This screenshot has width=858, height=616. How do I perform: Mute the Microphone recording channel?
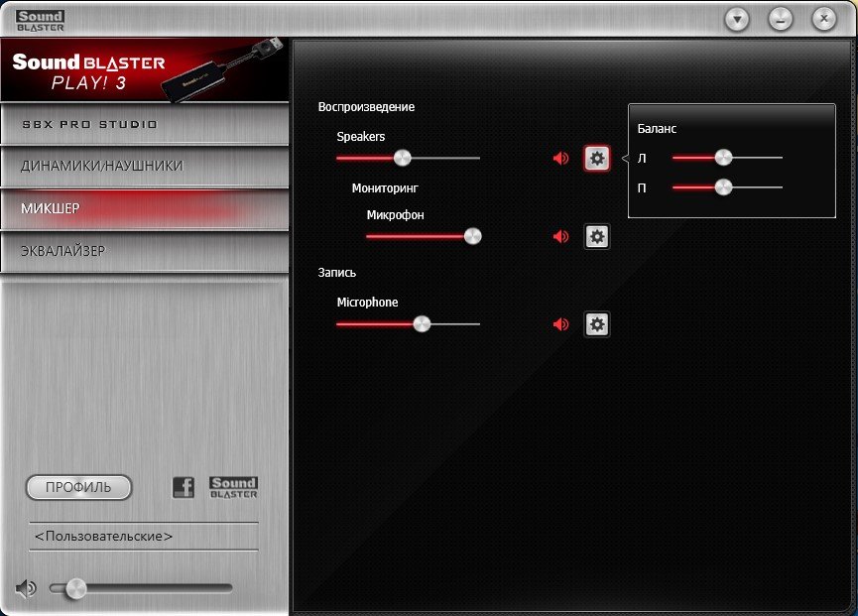click(x=560, y=324)
